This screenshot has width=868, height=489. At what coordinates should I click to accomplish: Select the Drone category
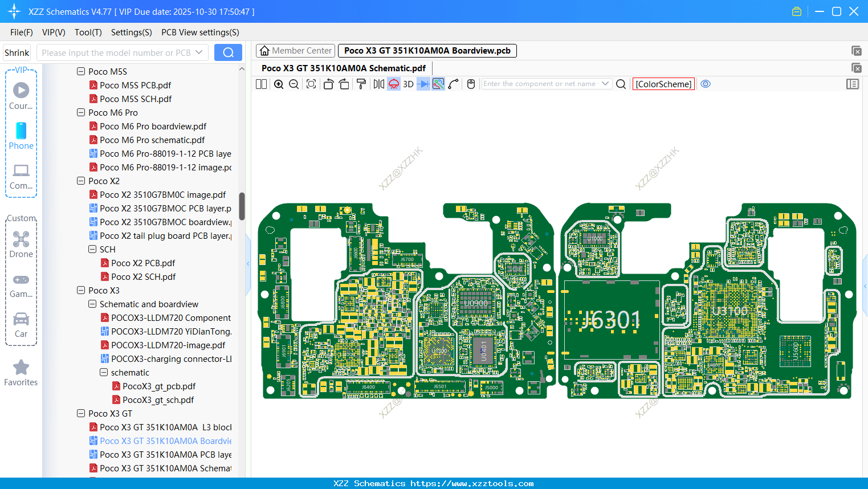[21, 244]
